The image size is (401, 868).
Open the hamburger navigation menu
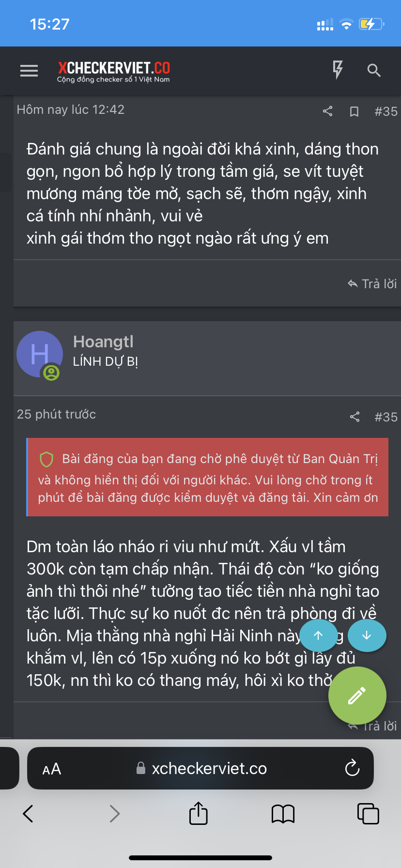tap(29, 71)
